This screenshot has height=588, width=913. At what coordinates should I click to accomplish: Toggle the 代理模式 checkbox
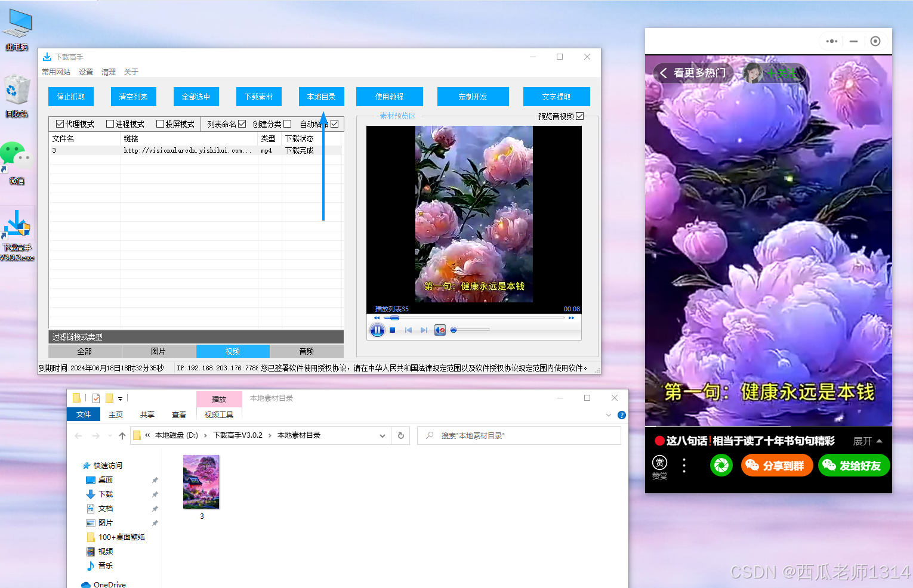pyautogui.click(x=60, y=124)
